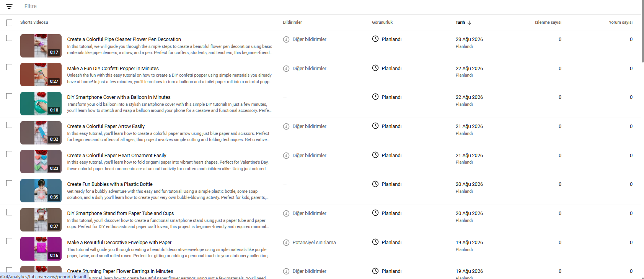Open the purple Decorative Envelope video thumbnail

[x=41, y=249]
